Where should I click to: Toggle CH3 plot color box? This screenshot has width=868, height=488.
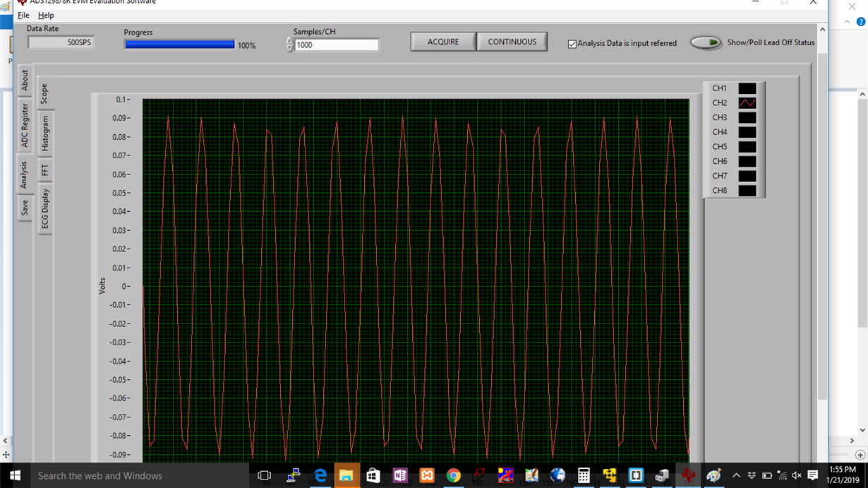click(747, 118)
